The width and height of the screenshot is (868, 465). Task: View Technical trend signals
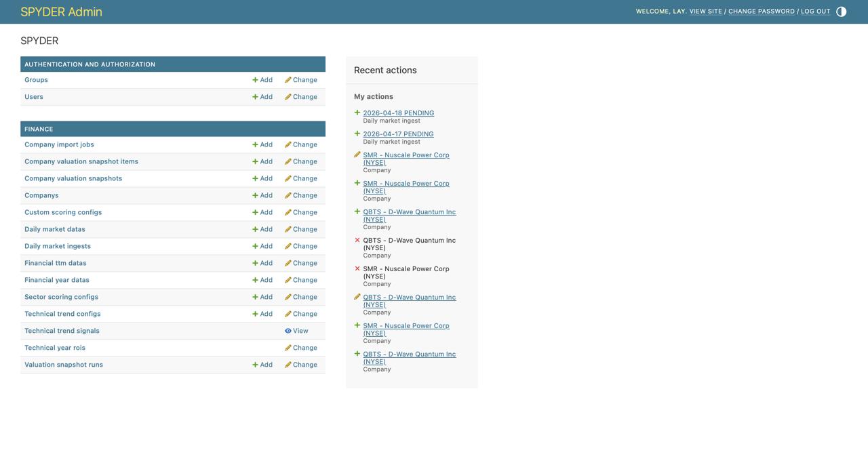(x=296, y=331)
